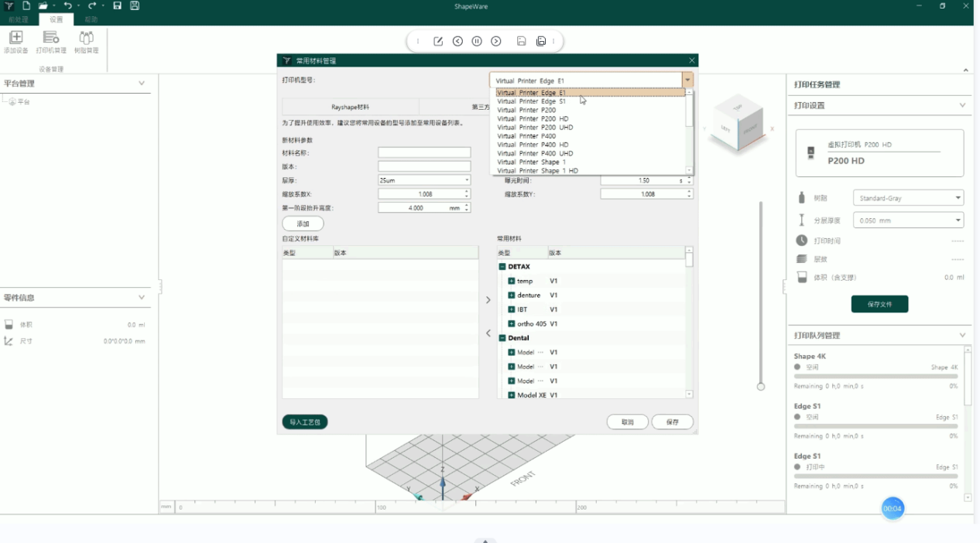
Task: Click the single floppy Save icon
Action: pos(118,6)
